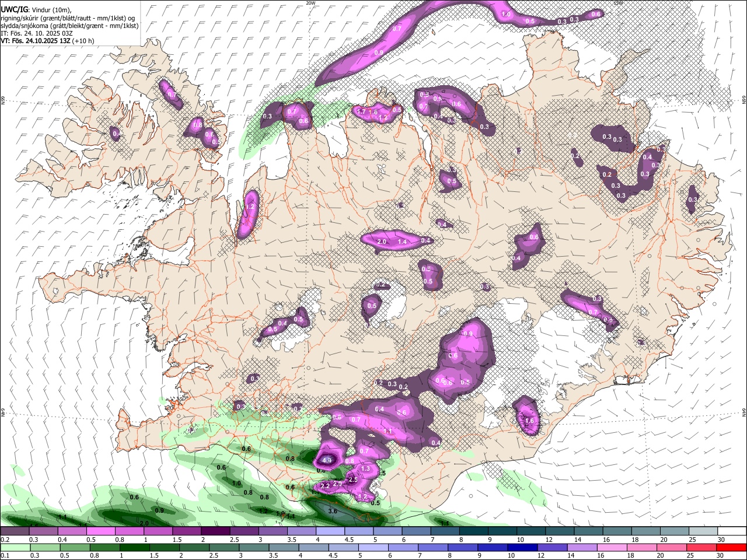Click the "1.4" value in the central highland snow band
747x560 pixels.
click(402, 242)
